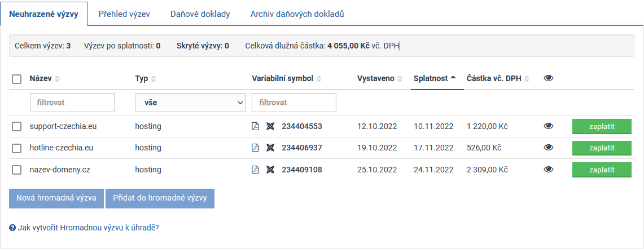Click help icon next to Hromadnou výzvu question

[12, 228]
